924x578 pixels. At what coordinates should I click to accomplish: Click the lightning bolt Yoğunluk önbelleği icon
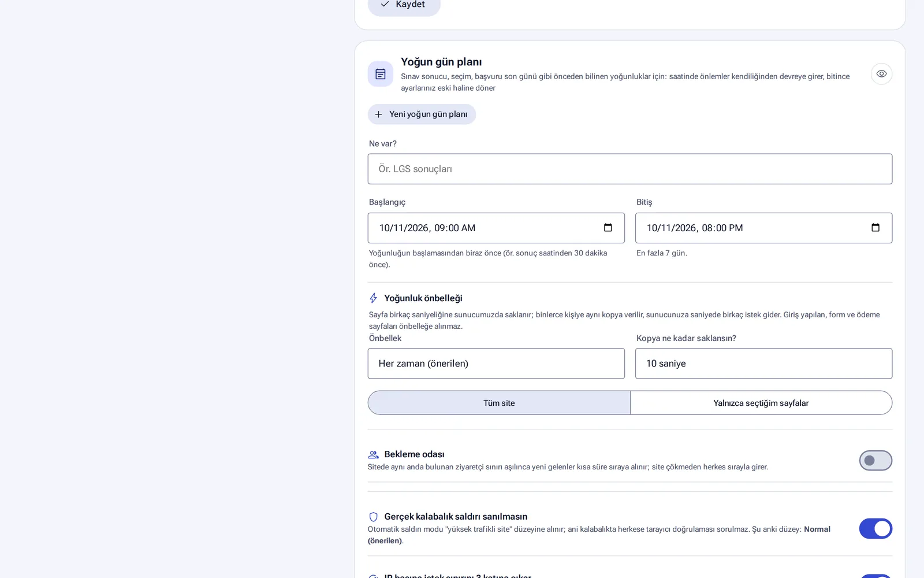coord(374,298)
